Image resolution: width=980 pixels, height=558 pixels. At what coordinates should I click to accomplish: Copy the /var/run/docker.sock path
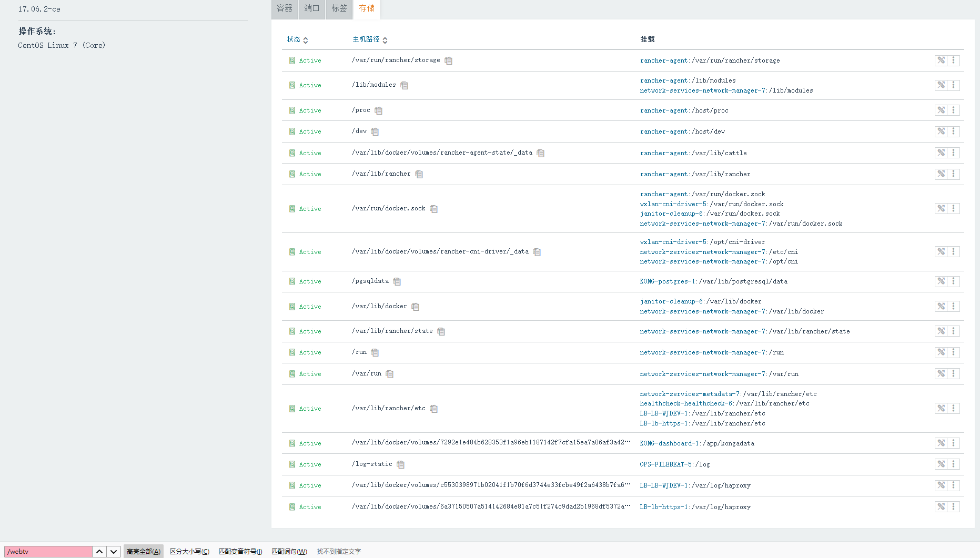pyautogui.click(x=433, y=209)
